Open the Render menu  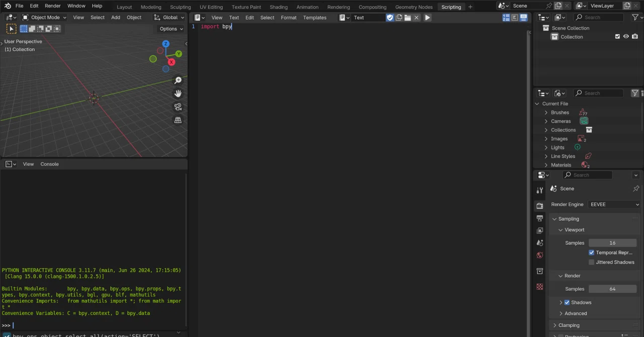(52, 6)
